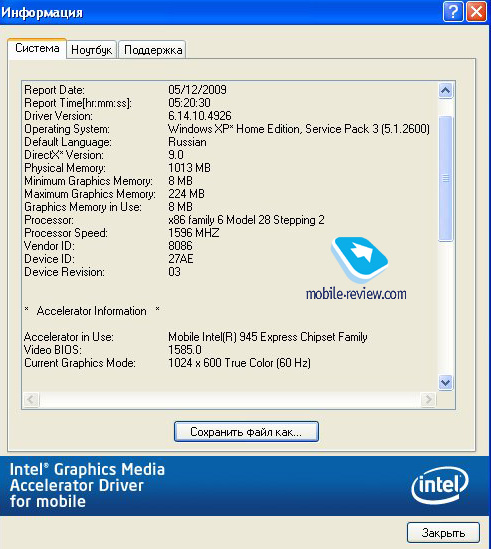This screenshot has height=549, width=491.
Task: Click the Video BIOS value 1585.0
Action: pos(185,350)
